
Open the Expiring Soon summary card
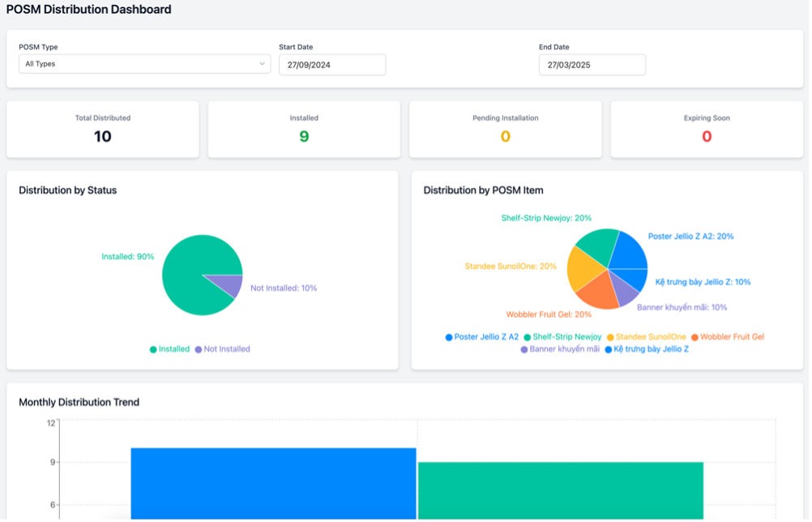tap(707, 129)
